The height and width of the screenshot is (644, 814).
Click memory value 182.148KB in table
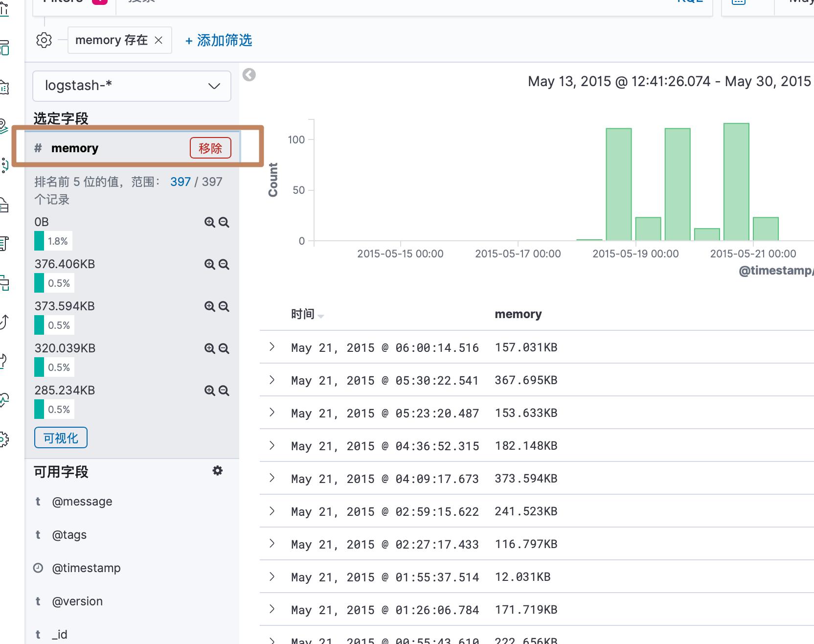(x=526, y=446)
